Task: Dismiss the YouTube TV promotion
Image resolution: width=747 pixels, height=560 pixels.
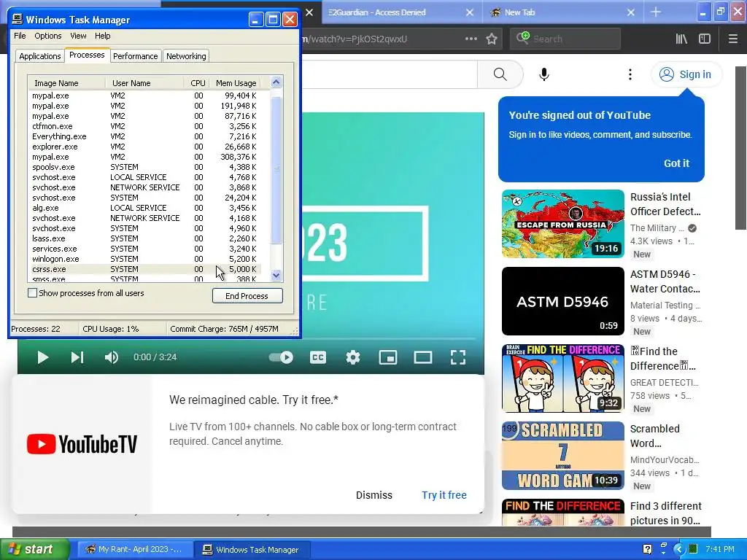Action: click(x=374, y=495)
